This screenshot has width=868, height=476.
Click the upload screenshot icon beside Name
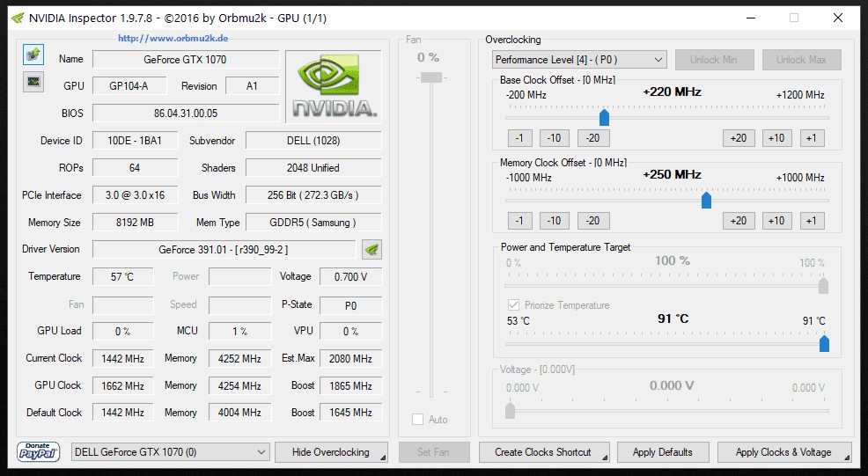click(33, 55)
